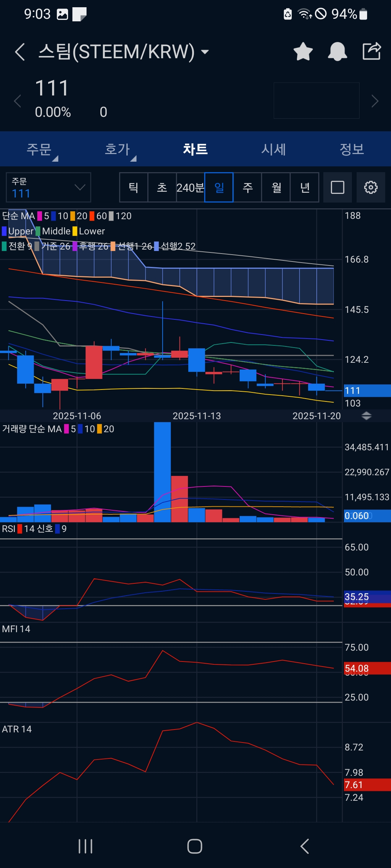Select the 일 daily interval
This screenshot has width=391, height=868.
coord(219,187)
